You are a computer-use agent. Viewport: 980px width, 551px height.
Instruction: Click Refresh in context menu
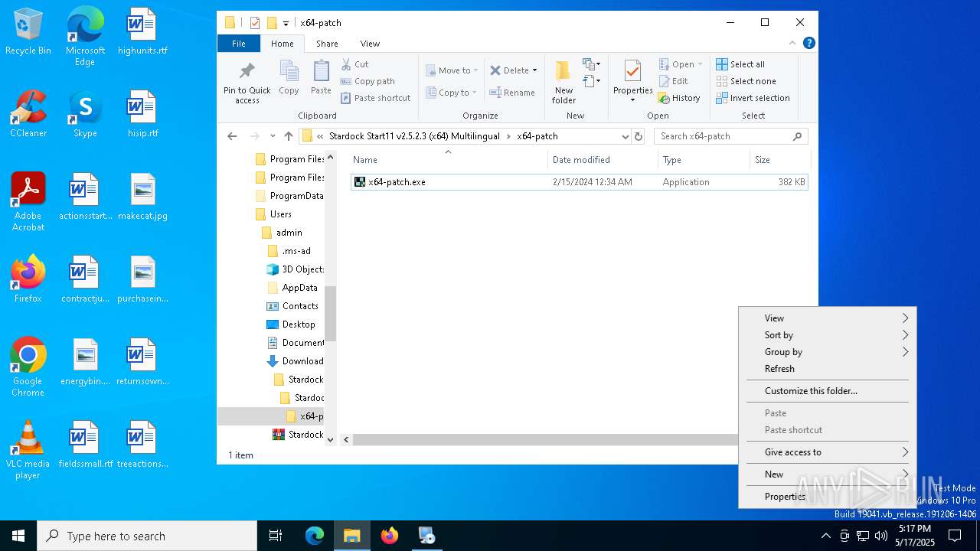coord(828,369)
